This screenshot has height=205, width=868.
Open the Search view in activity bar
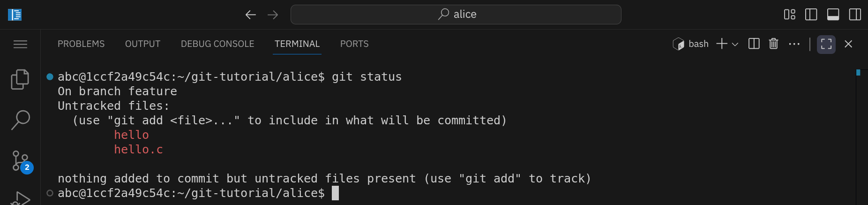pyautogui.click(x=20, y=120)
